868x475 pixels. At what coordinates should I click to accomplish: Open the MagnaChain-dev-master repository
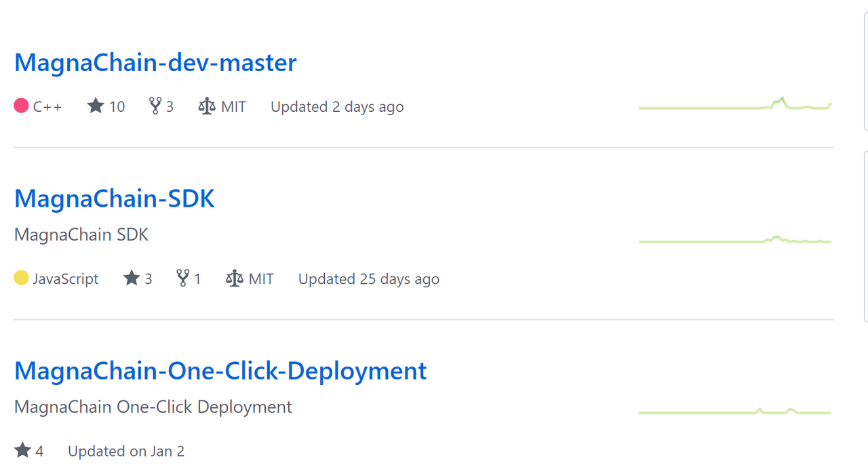(x=155, y=62)
